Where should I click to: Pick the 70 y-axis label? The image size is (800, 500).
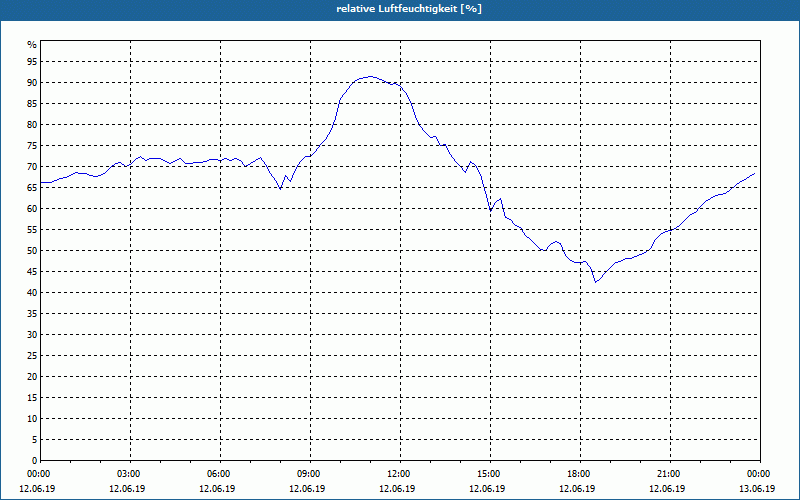coord(32,166)
